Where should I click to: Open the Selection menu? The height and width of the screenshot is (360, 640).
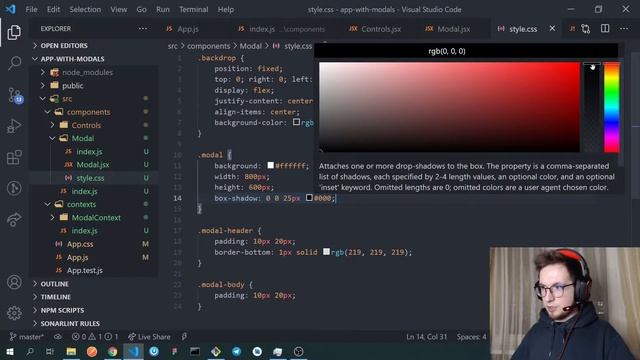(85, 9)
